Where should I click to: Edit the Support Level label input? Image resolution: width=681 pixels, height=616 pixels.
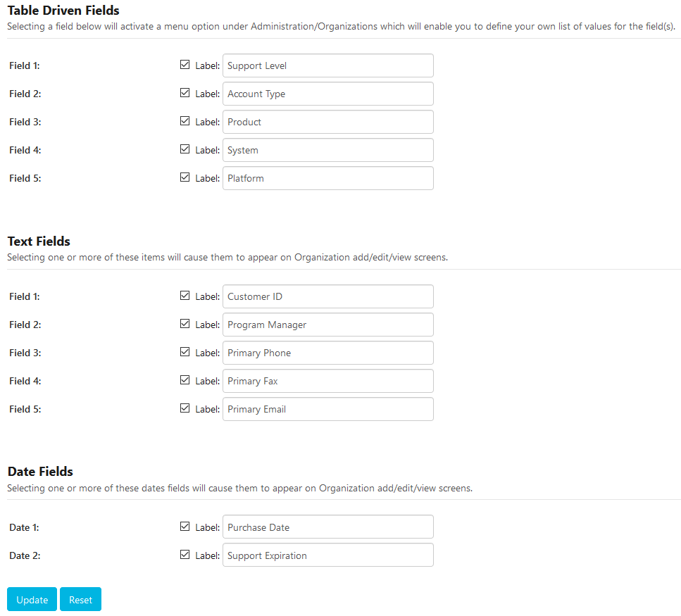[x=327, y=65]
